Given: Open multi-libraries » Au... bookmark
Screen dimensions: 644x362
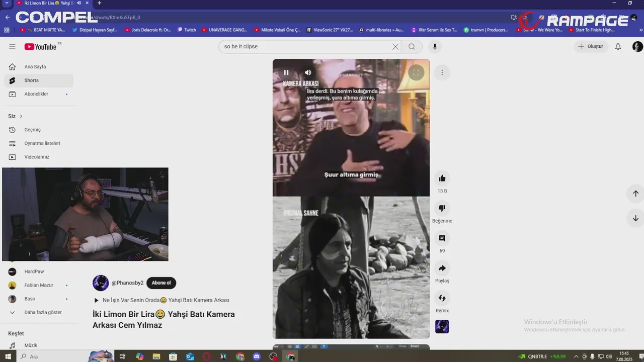Looking at the screenshot, I should click(381, 30).
